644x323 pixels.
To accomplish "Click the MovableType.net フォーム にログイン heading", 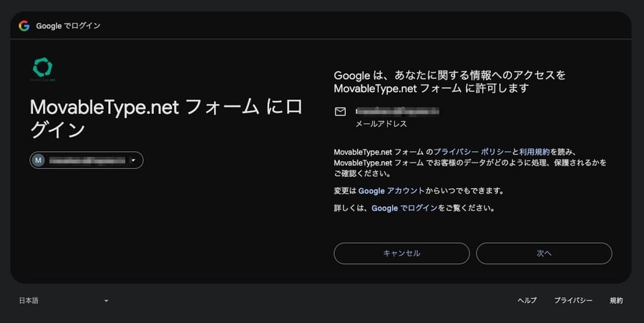I will click(166, 118).
